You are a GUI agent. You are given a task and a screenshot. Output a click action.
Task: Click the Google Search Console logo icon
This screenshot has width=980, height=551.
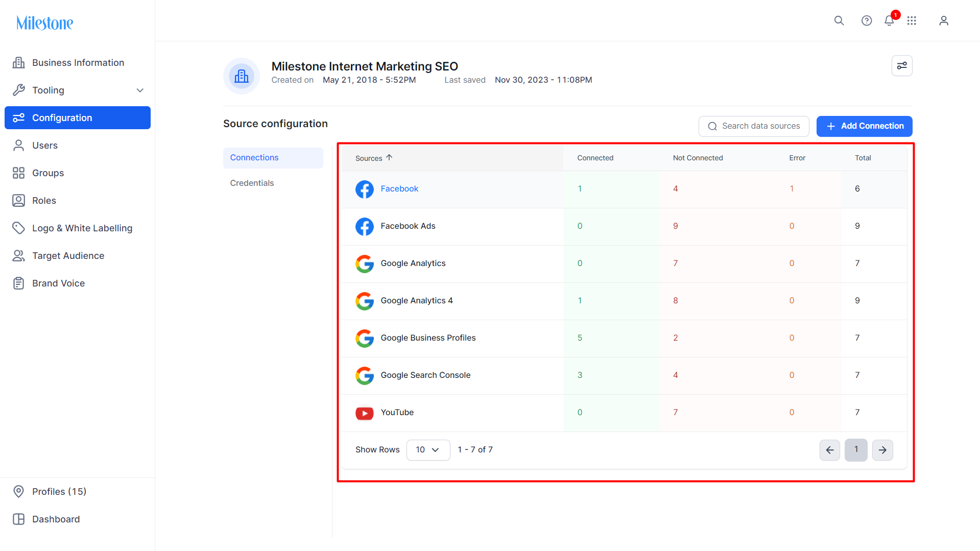[365, 376]
